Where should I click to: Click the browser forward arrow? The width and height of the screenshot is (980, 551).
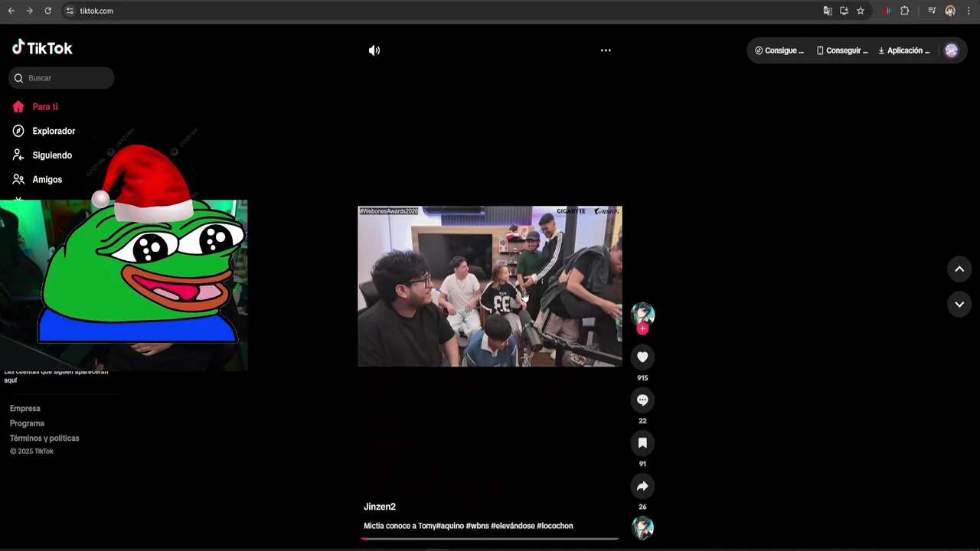pyautogui.click(x=29, y=11)
